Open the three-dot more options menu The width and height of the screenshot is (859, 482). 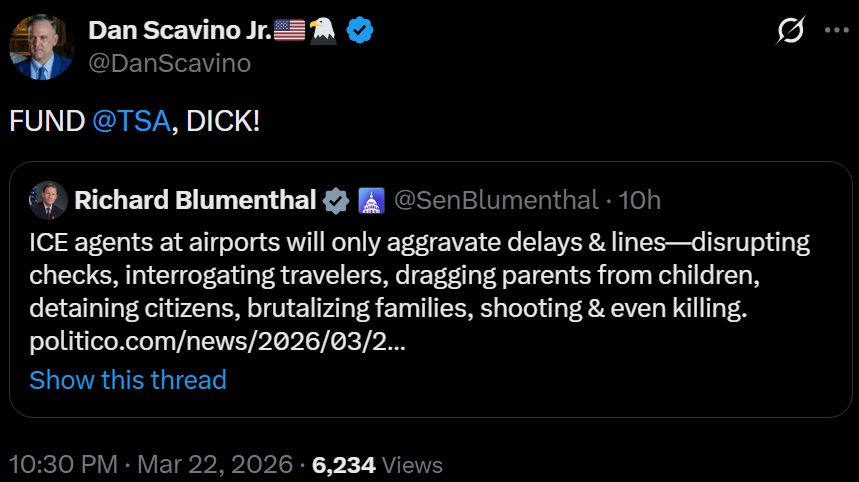click(x=836, y=31)
